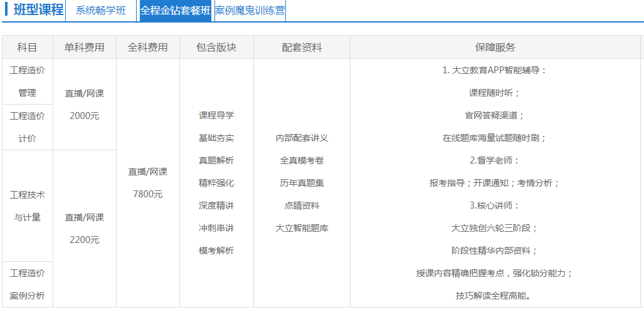Click the 在线题库海量试题随时刷 line

pyautogui.click(x=495, y=138)
